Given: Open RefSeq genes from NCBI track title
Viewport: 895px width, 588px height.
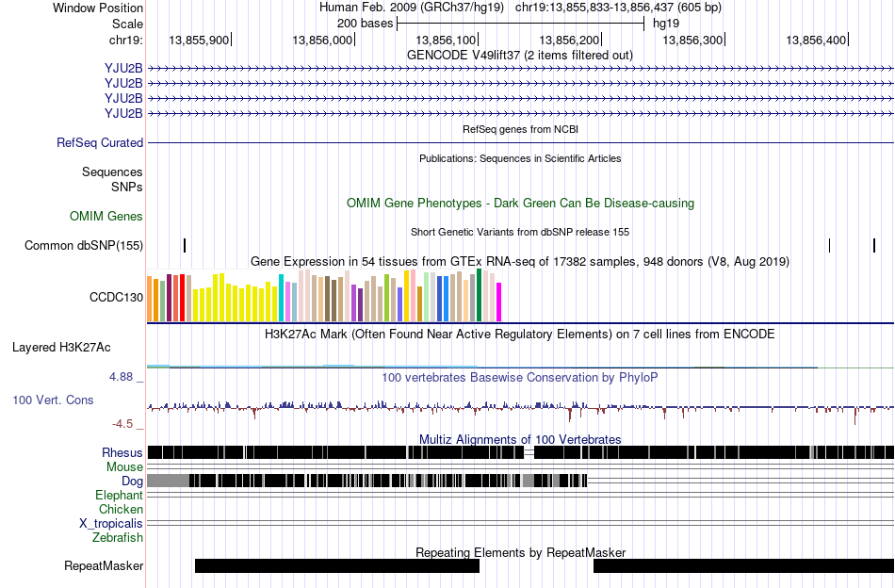Looking at the screenshot, I should pos(520,129).
